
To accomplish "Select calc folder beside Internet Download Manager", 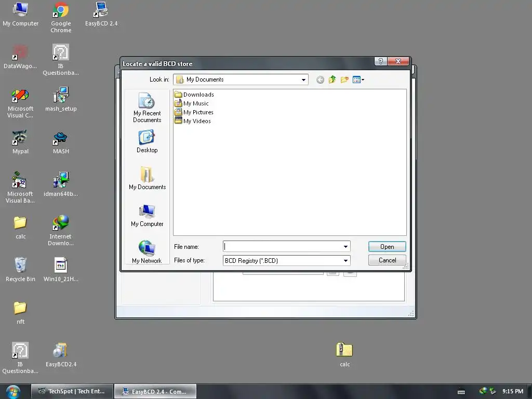I will point(20,228).
